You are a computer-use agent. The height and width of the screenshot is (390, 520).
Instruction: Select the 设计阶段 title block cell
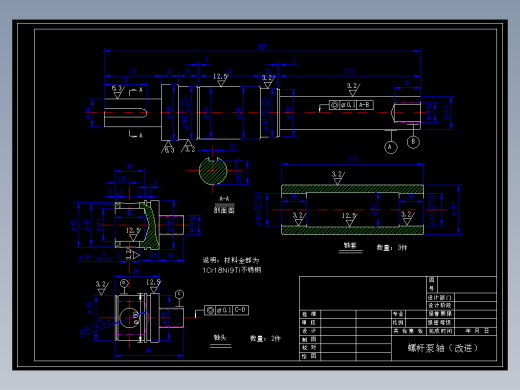440,305
